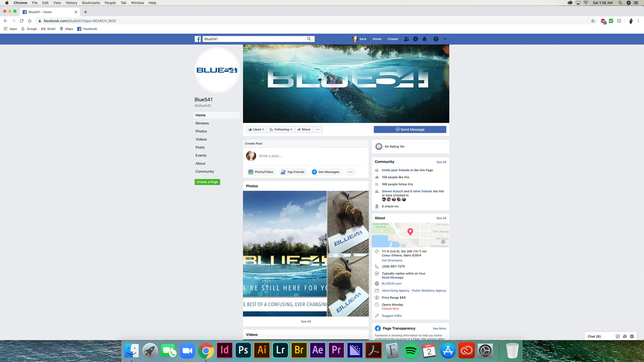
Task: Click the Facebook logo next to search box
Action: click(x=198, y=39)
